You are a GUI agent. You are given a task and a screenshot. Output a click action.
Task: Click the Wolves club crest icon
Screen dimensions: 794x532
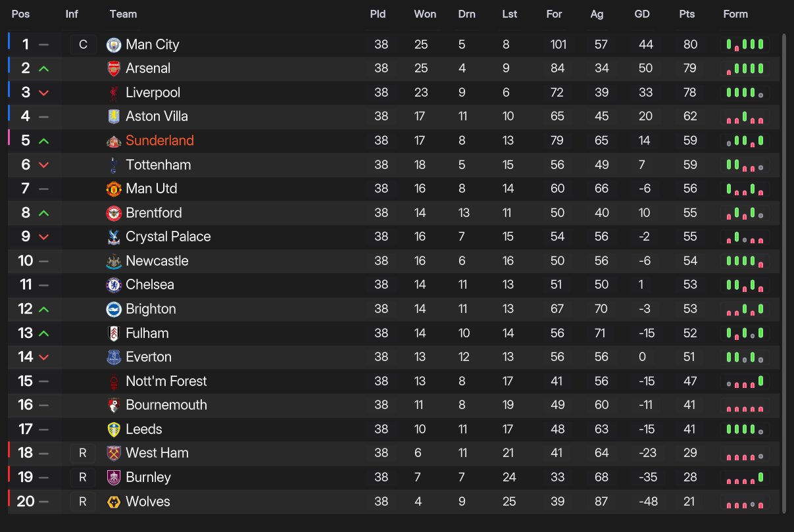(114, 502)
